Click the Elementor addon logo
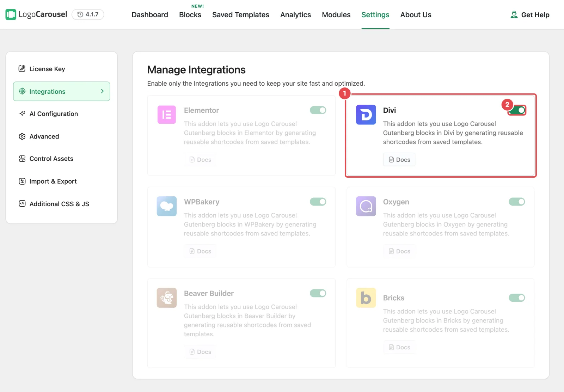The height and width of the screenshot is (392, 564). [x=167, y=115]
